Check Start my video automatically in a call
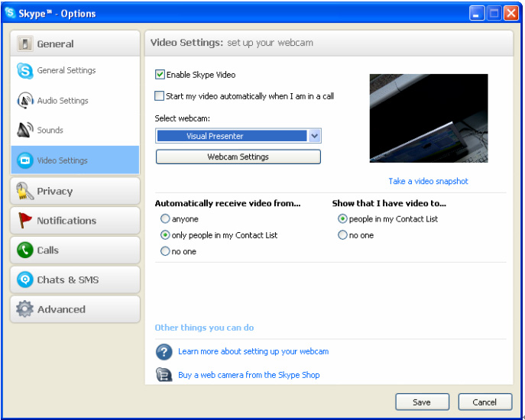The image size is (525, 420). pyautogui.click(x=160, y=95)
